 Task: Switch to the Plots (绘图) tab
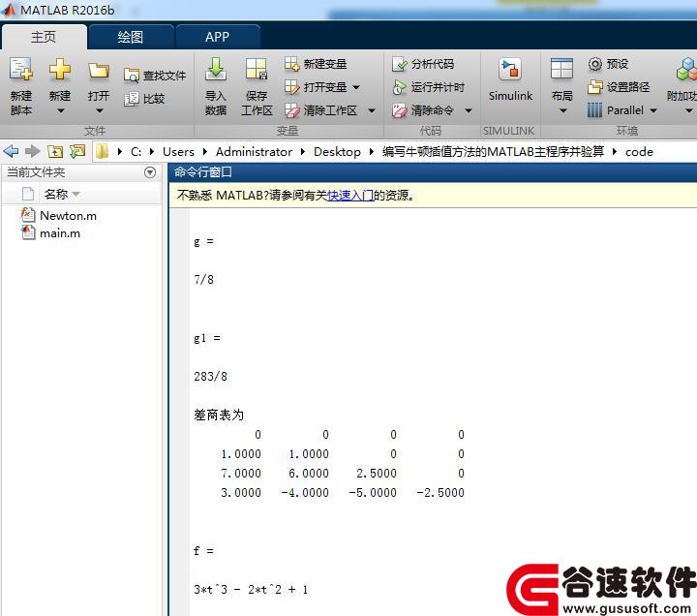131,37
